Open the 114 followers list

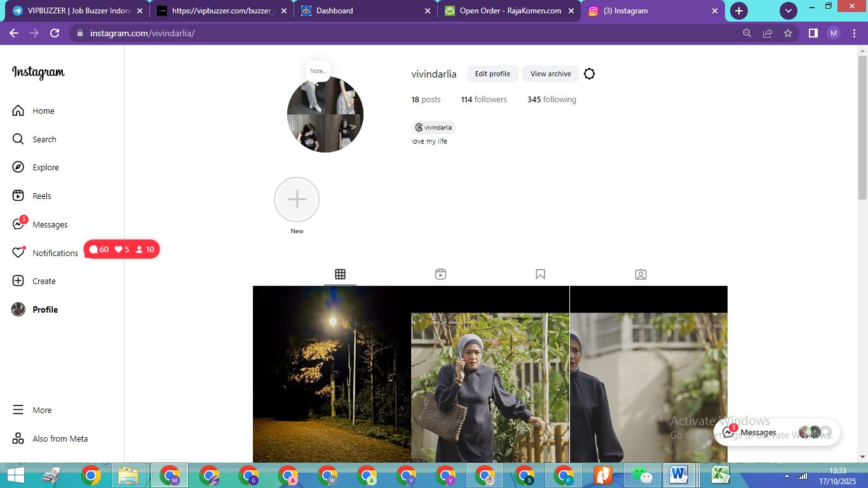(484, 99)
